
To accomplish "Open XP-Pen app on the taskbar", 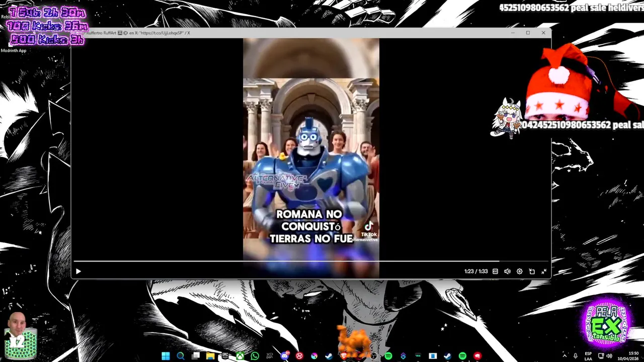I will pyautogui.click(x=270, y=356).
